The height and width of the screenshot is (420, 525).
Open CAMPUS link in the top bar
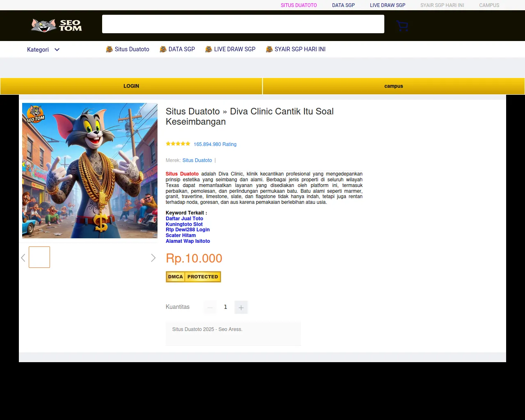(x=489, y=5)
